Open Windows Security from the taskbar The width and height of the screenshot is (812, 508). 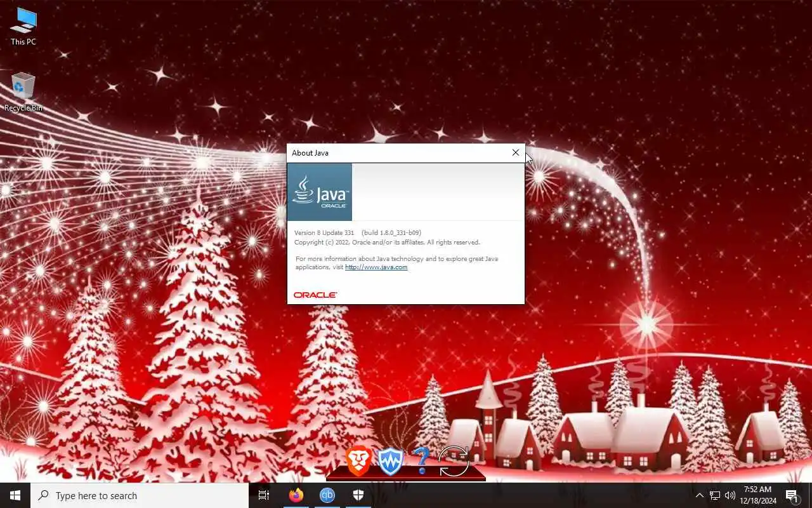tap(358, 495)
